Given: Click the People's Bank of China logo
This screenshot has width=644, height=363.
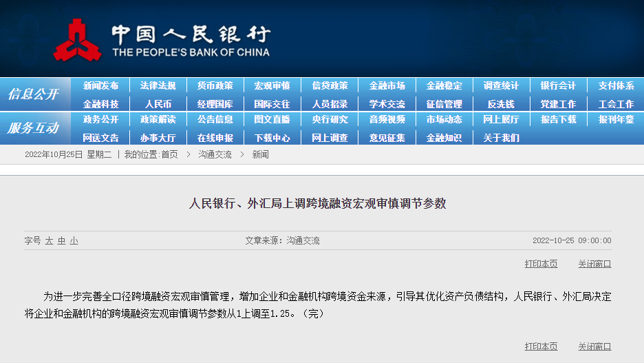Looking at the screenshot, I should pyautogui.click(x=162, y=40).
